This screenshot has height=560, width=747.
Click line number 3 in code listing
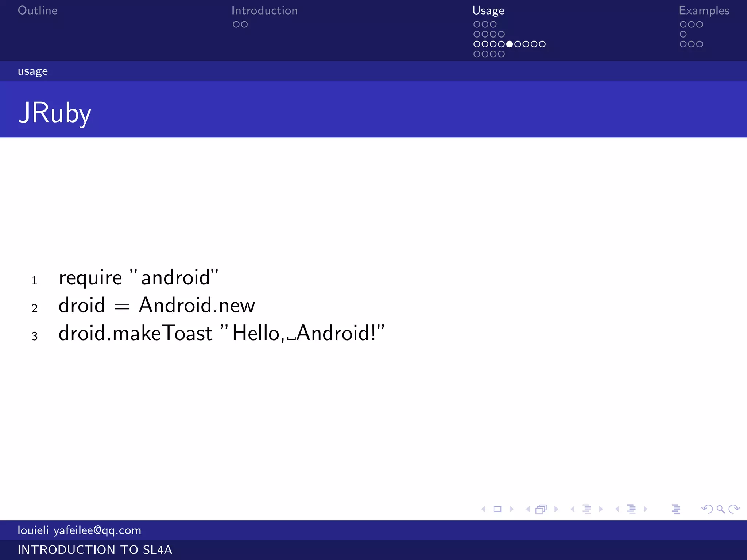coord(35,336)
